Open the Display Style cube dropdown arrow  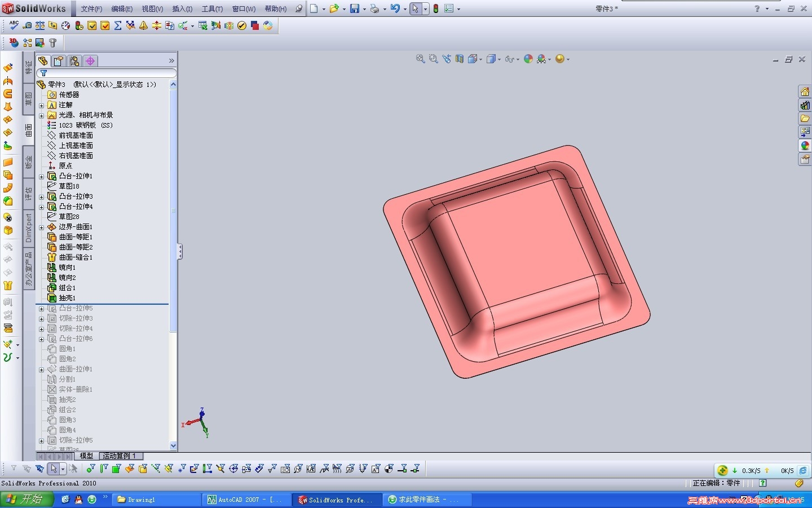[x=499, y=59]
